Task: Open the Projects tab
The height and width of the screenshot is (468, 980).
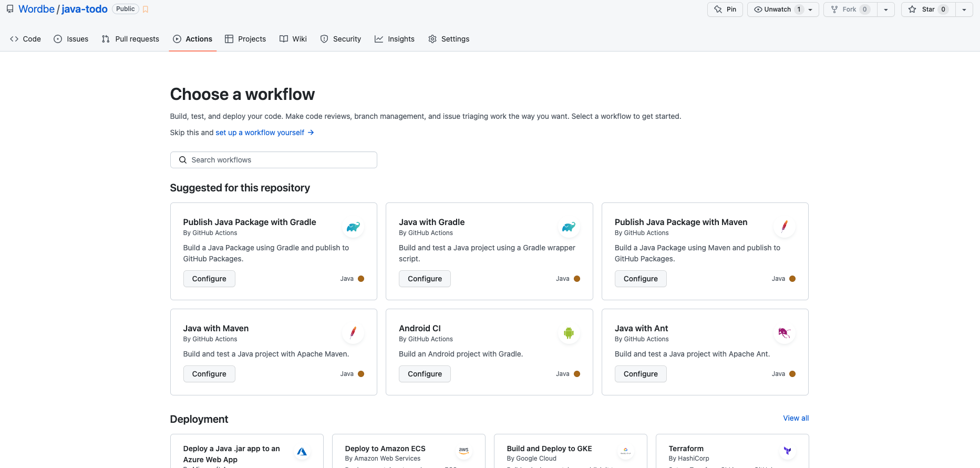Action: 245,39
